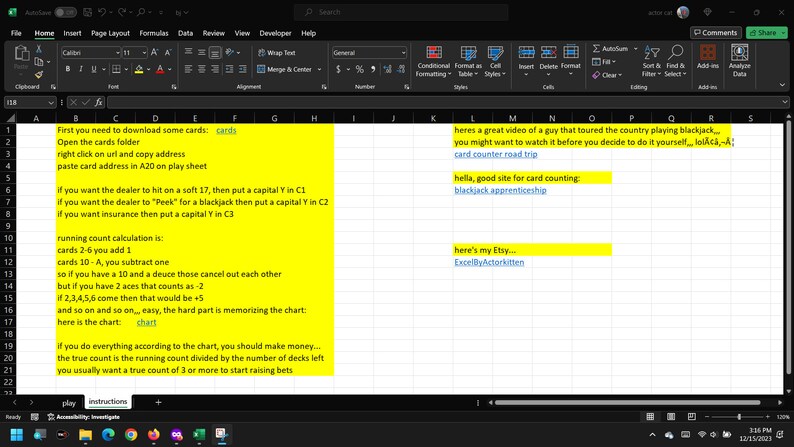794x447 pixels.
Task: Expand the font size dropdown
Action: [x=144, y=53]
